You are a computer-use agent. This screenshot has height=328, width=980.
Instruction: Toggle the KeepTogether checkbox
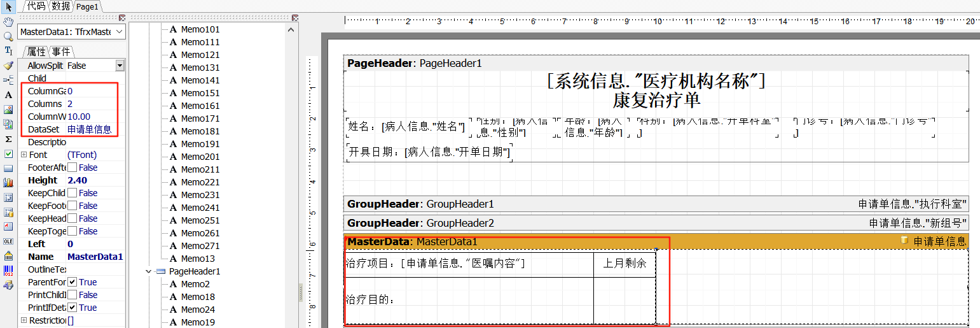[72, 231]
